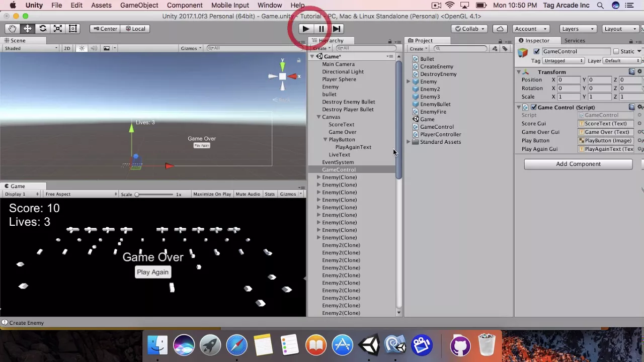Click the Hierarchy vertical scrollbar

399,121
